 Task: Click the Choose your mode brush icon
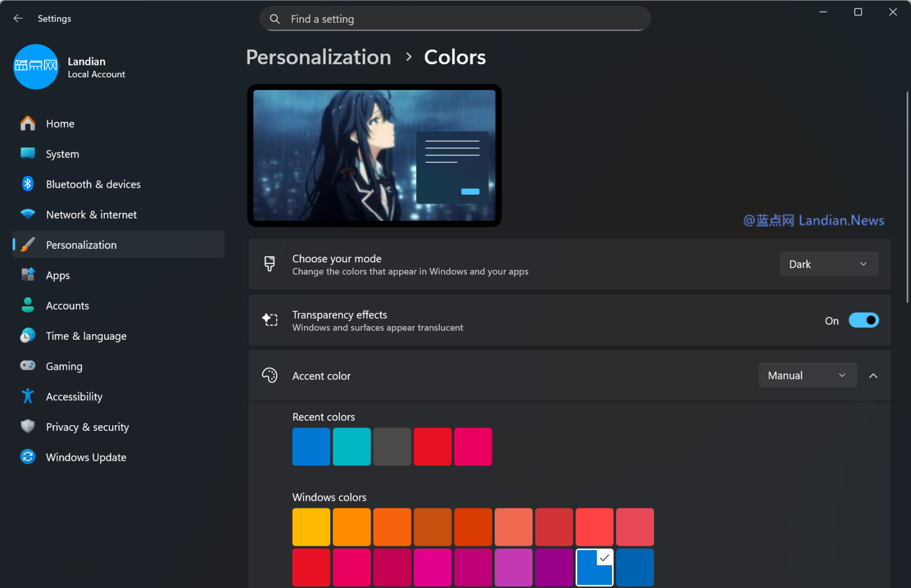point(270,264)
